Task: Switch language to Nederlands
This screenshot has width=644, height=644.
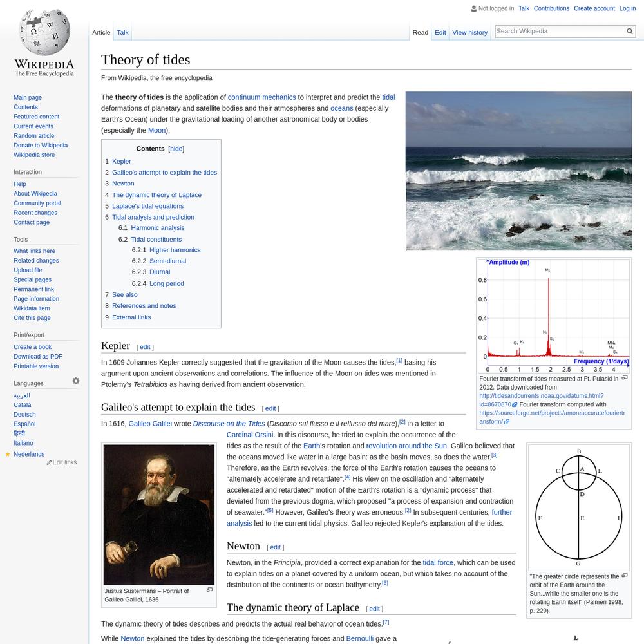Action: tap(29, 454)
